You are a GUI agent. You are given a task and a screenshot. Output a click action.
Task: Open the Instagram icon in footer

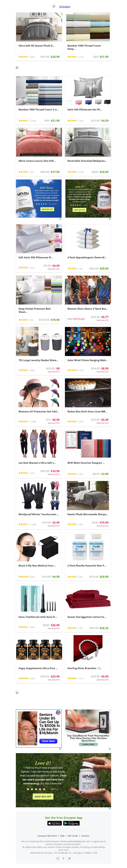point(58,858)
